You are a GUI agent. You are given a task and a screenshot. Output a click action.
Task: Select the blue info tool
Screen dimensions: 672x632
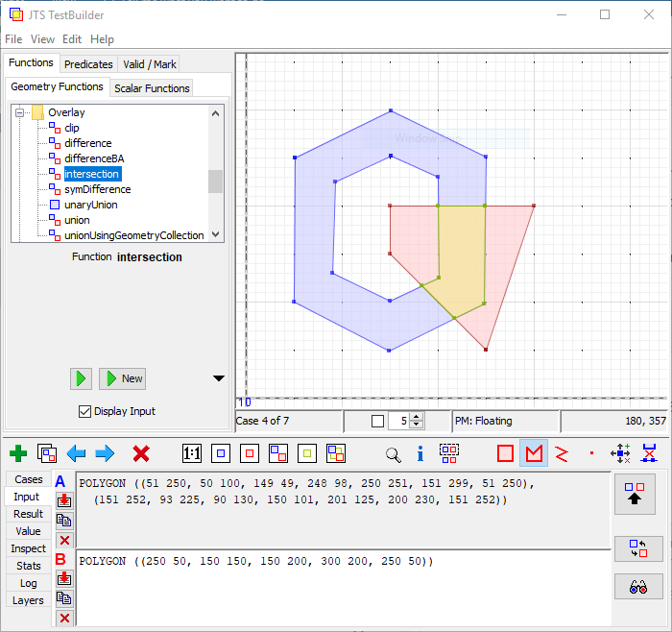(420, 453)
